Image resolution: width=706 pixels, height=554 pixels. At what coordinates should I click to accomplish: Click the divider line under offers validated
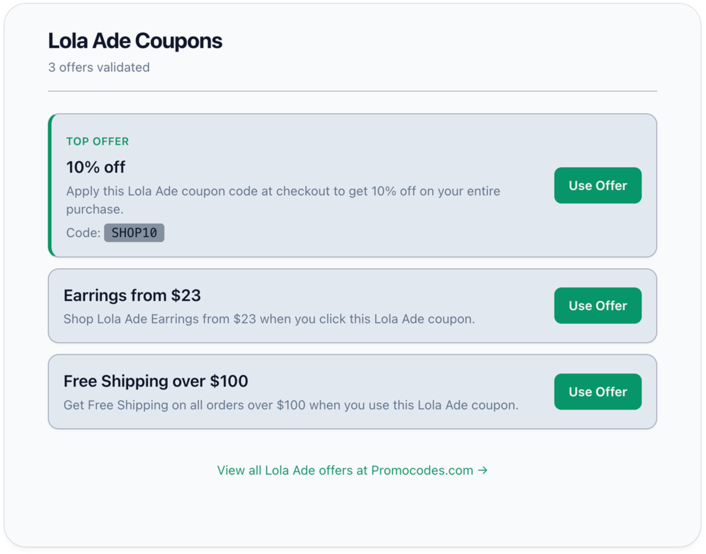pos(352,92)
